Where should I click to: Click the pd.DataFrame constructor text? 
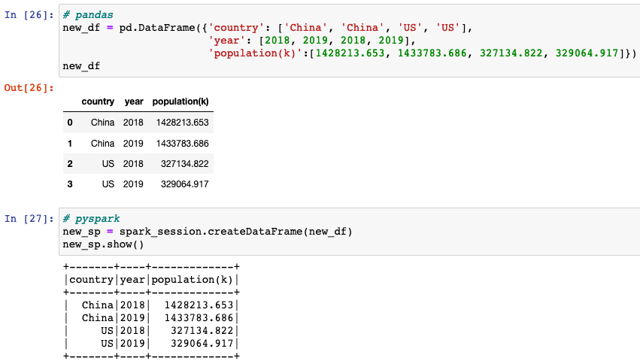157,28
